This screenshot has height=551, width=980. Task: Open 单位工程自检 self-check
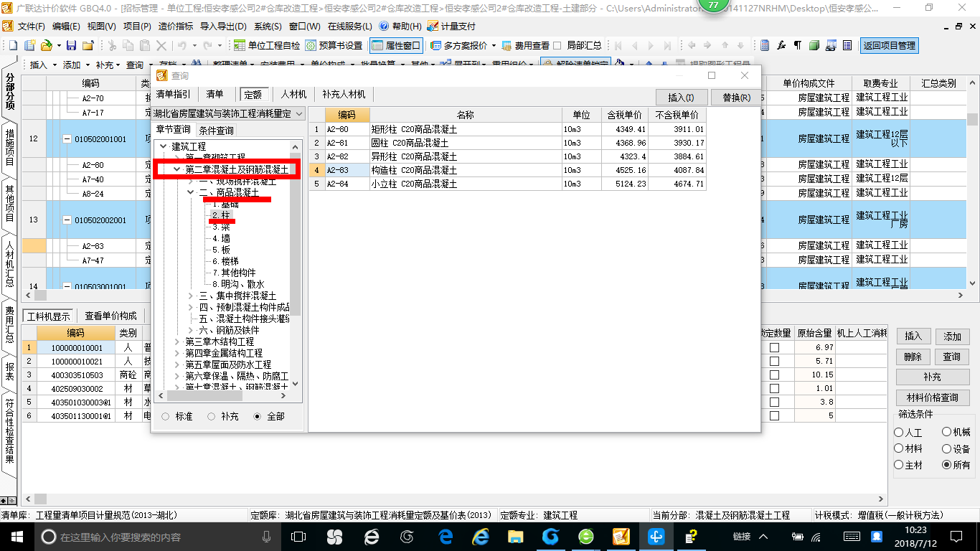click(x=267, y=45)
